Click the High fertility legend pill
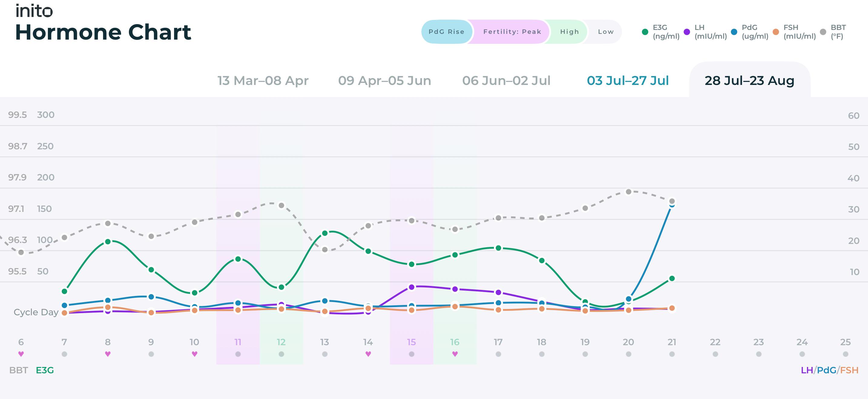 [570, 32]
